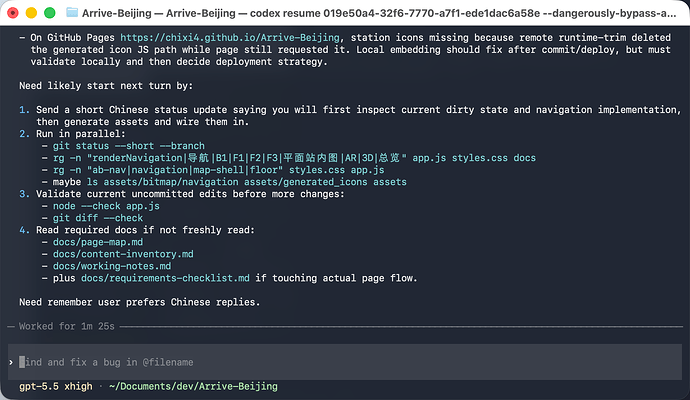Image resolution: width=690 pixels, height=400 pixels.
Task: Click gpt-5.5 xhigh model label
Action: click(x=56, y=386)
